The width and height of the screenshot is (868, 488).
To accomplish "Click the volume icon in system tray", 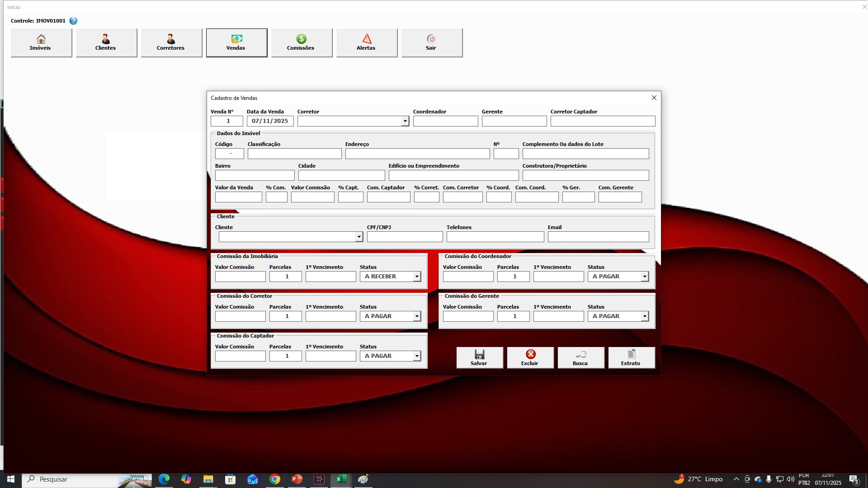I will coord(790,479).
